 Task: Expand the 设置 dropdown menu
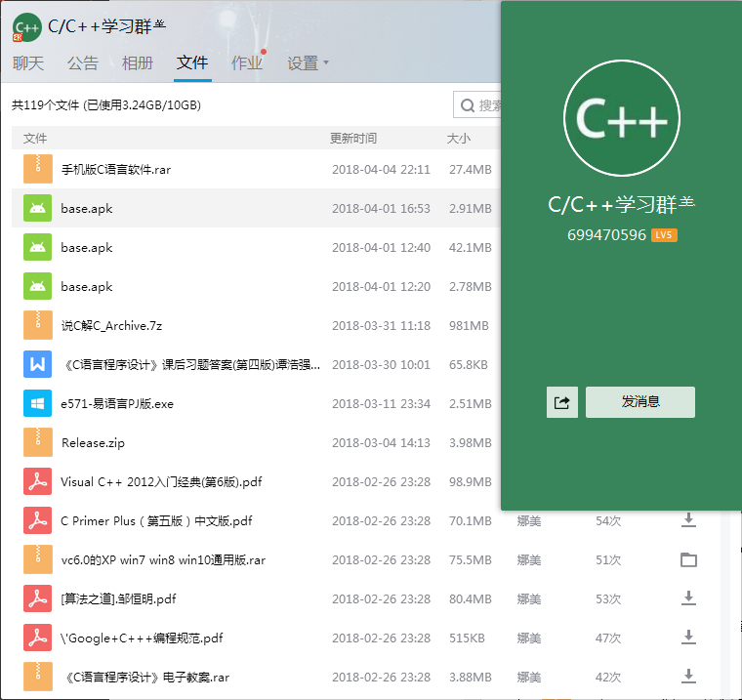pos(308,62)
